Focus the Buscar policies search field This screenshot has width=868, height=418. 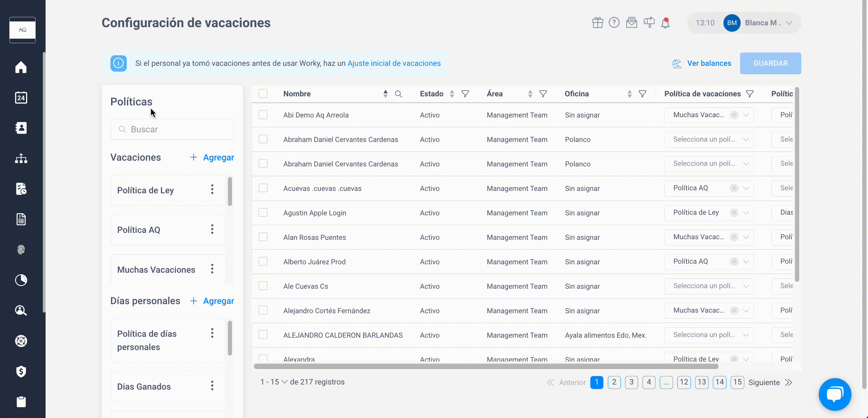(172, 129)
